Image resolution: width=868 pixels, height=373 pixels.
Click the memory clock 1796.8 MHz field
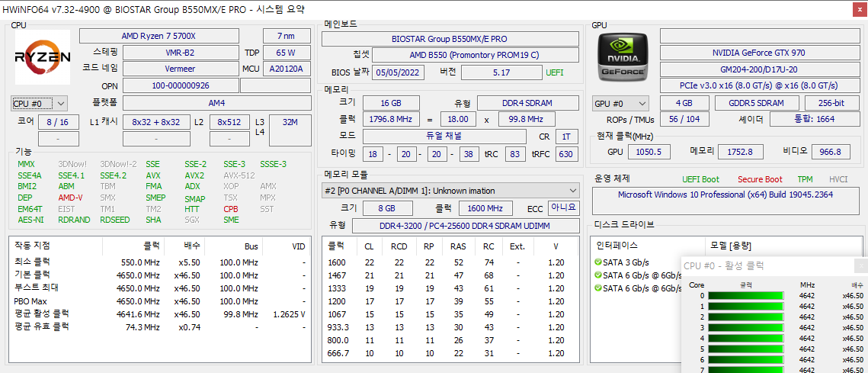coord(391,119)
